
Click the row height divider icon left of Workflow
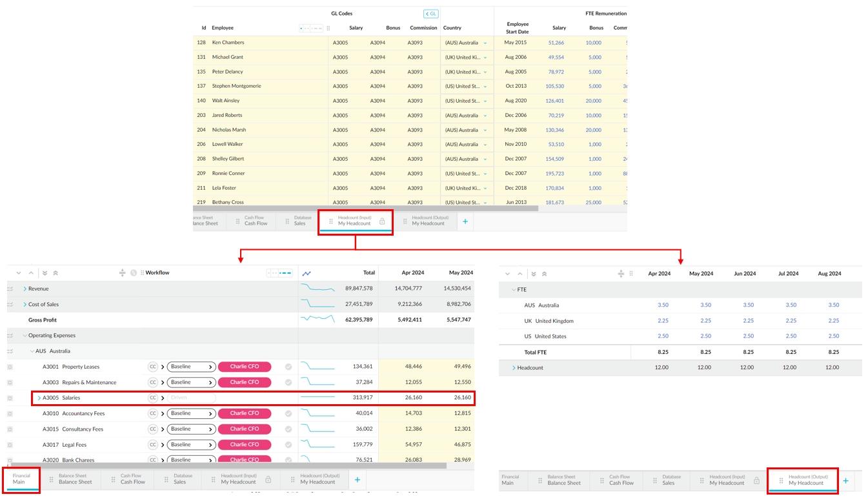pos(123,273)
